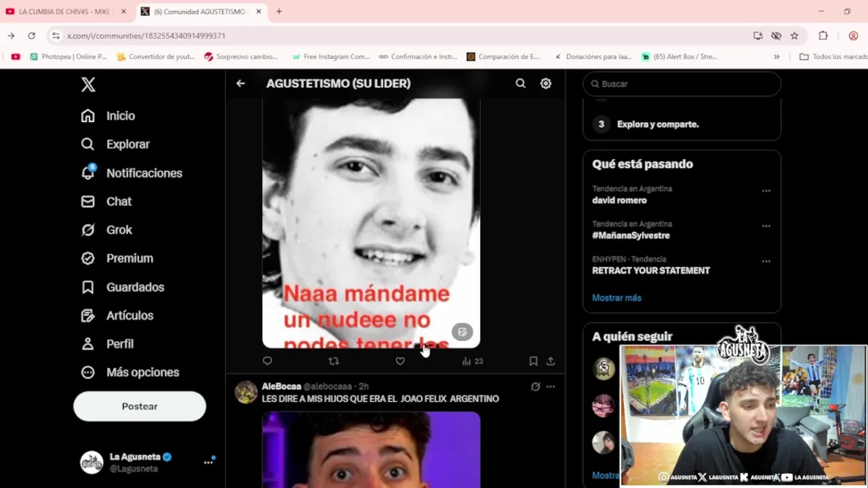Switch to LA CUMBIA DE CHIV4S tab
Image resolution: width=868 pixels, height=488 pixels.
(x=66, y=12)
